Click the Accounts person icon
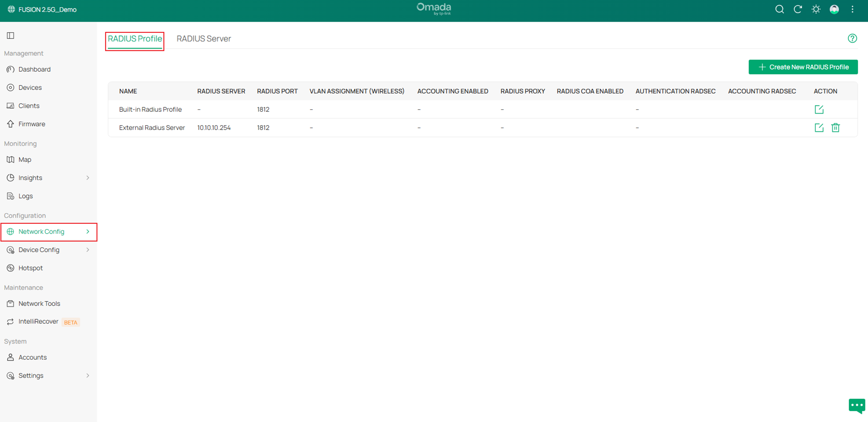Viewport: 868px width, 422px height. click(10, 357)
